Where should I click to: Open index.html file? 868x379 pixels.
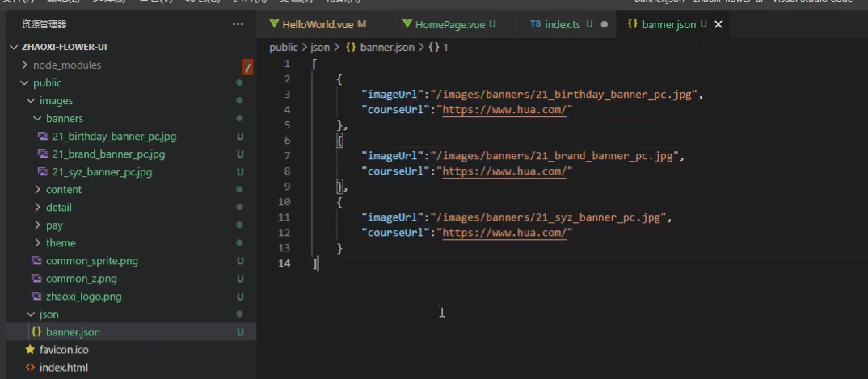coord(64,368)
